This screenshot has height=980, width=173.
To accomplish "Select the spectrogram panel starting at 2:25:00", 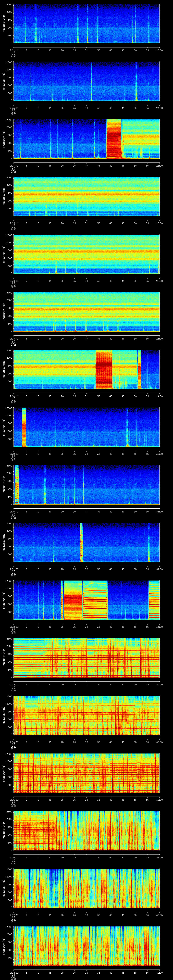I will 87,196.
